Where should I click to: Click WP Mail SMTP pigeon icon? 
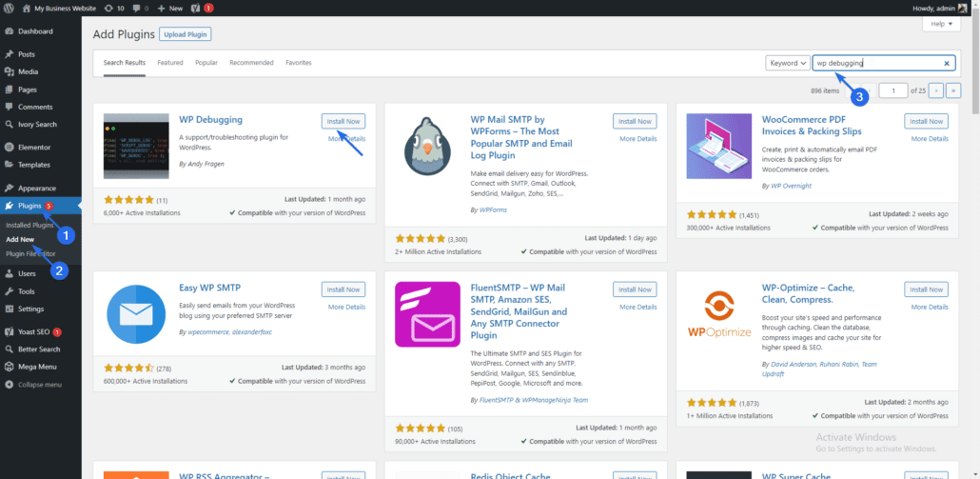click(427, 147)
